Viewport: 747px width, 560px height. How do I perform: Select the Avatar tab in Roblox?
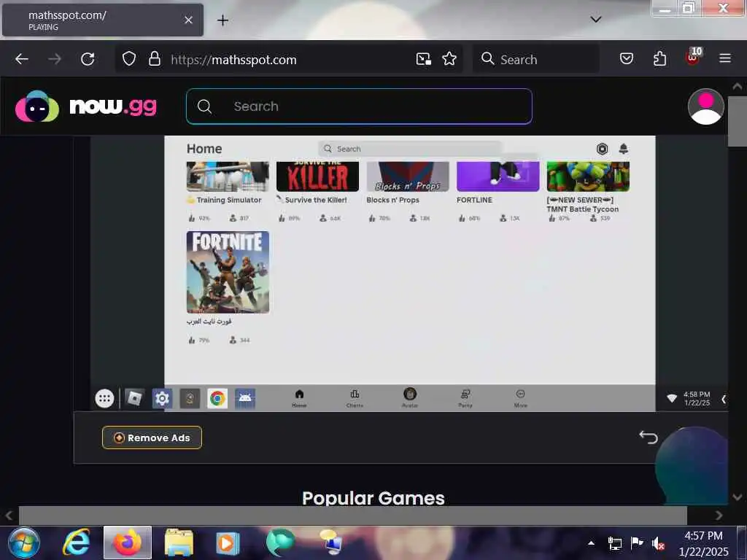point(410,398)
